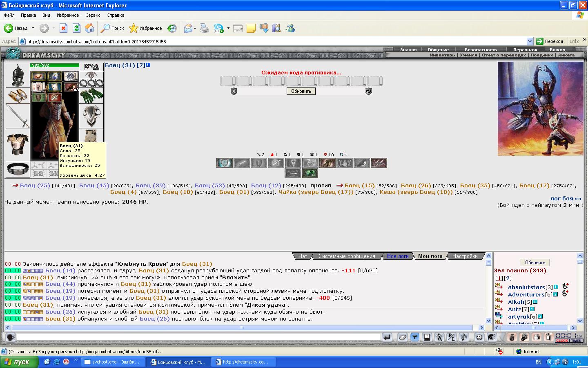
Task: Use the green glowing ability in second row
Action: tap(310, 173)
